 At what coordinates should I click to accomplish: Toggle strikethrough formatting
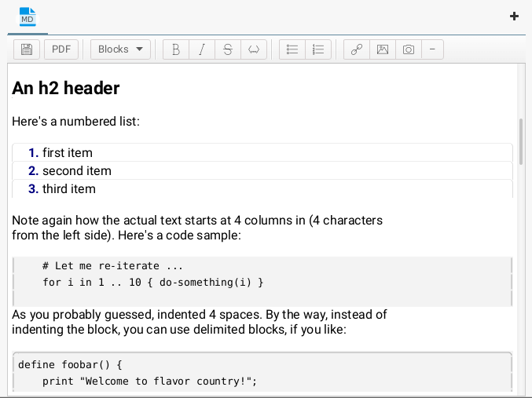[x=228, y=49]
